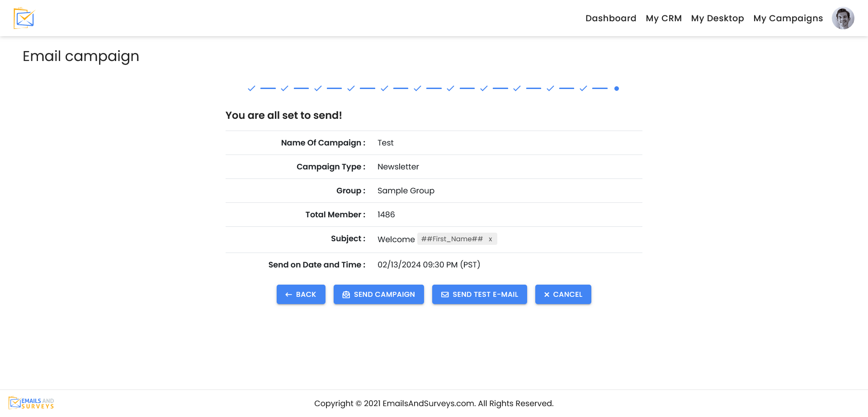Open the user profile avatar menu
The width and height of the screenshot is (868, 417).
[843, 18]
